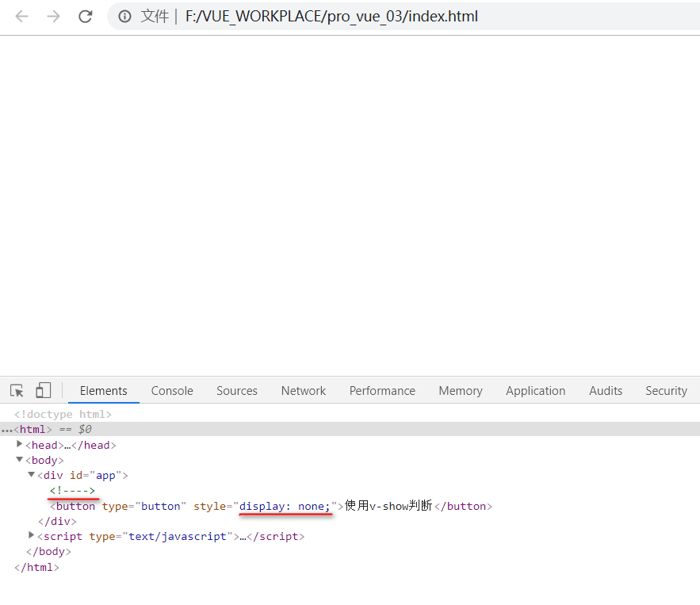Click the browser back arrow
Viewport: 700px width, 605px height.
21,17
